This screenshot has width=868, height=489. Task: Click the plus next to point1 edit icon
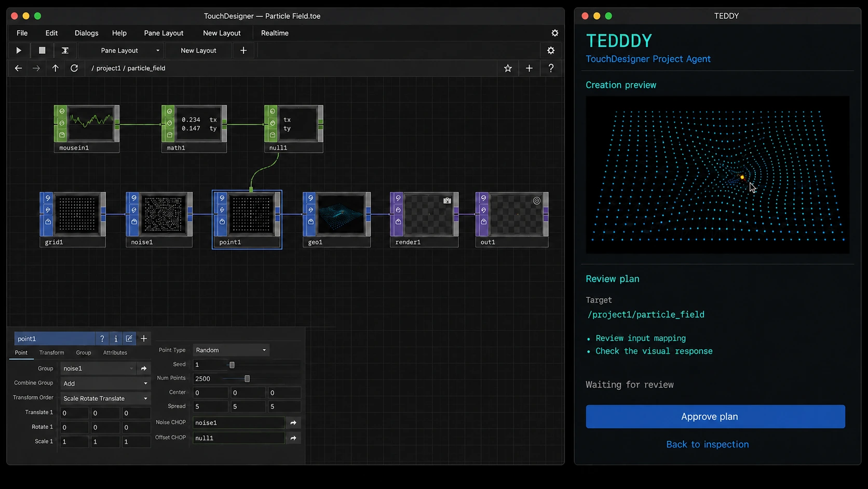[x=144, y=338]
